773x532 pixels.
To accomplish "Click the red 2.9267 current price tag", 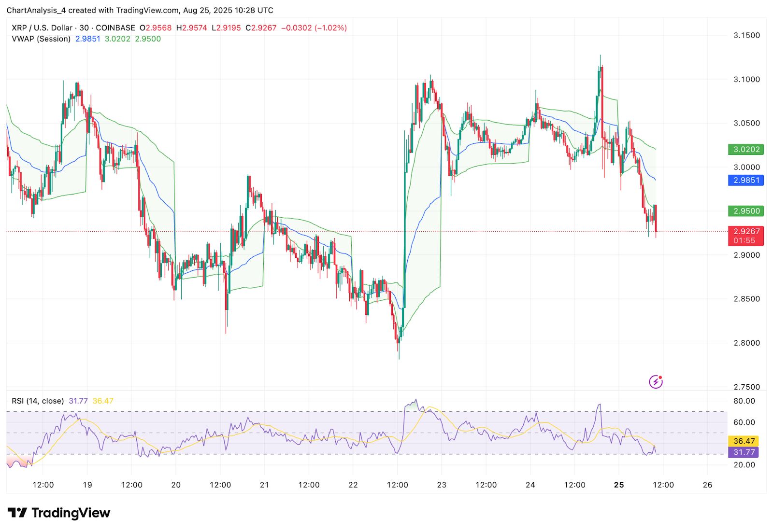I will pos(746,231).
